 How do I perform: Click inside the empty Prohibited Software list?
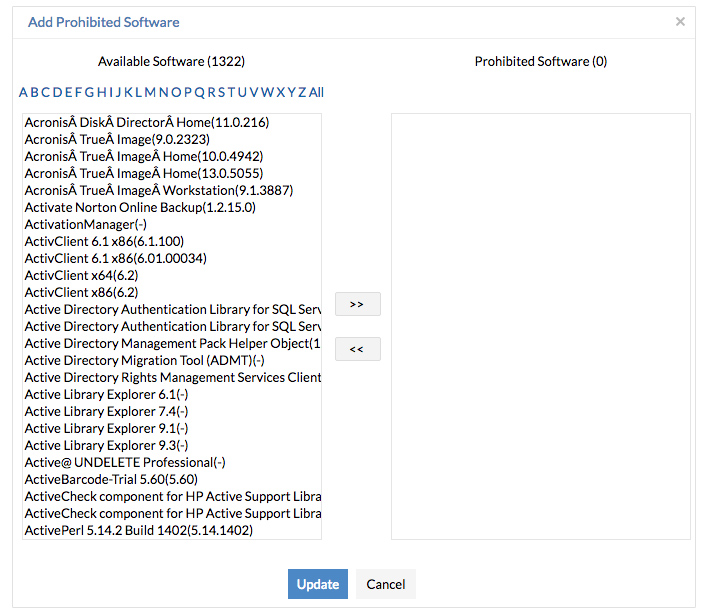pos(541,326)
